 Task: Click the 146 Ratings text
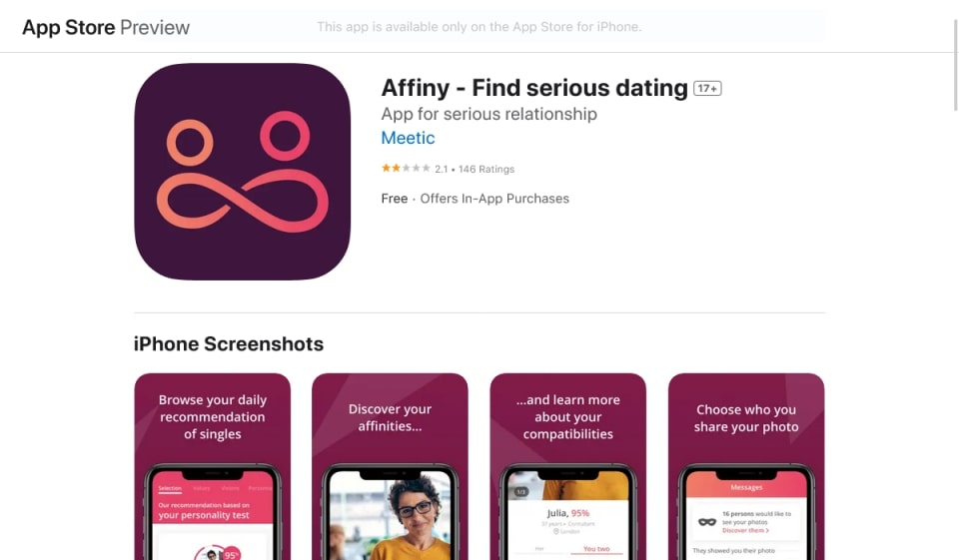(486, 169)
